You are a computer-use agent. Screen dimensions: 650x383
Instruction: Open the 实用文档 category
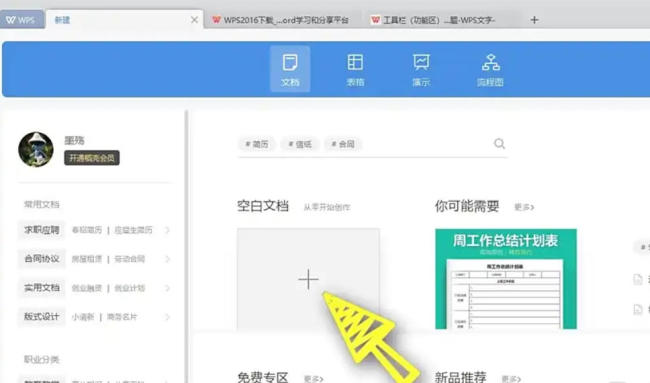coord(42,288)
